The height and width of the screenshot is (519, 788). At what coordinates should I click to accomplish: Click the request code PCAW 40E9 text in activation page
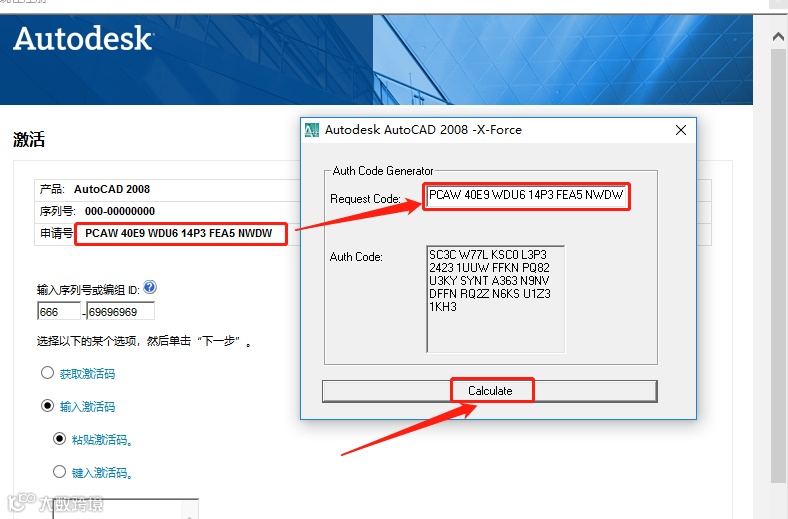click(178, 233)
